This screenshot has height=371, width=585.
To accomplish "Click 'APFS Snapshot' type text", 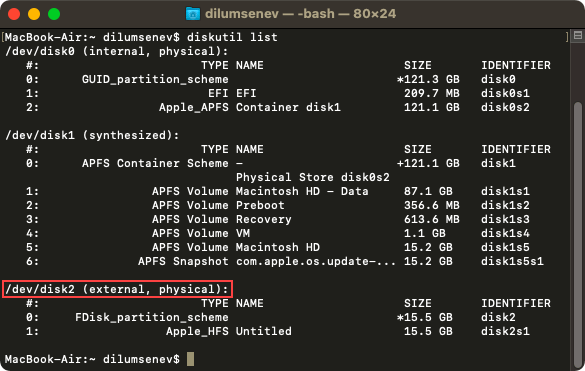I will pyautogui.click(x=183, y=261).
